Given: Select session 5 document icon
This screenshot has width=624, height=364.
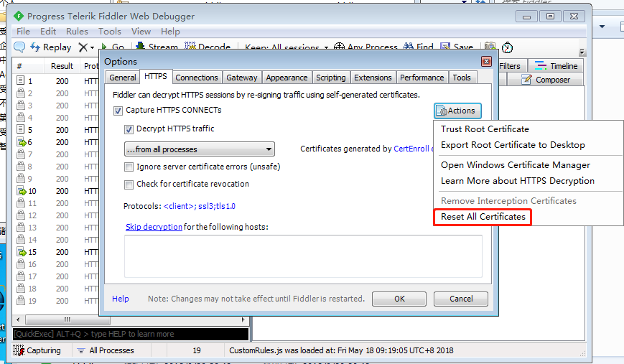Looking at the screenshot, I should tap(21, 129).
